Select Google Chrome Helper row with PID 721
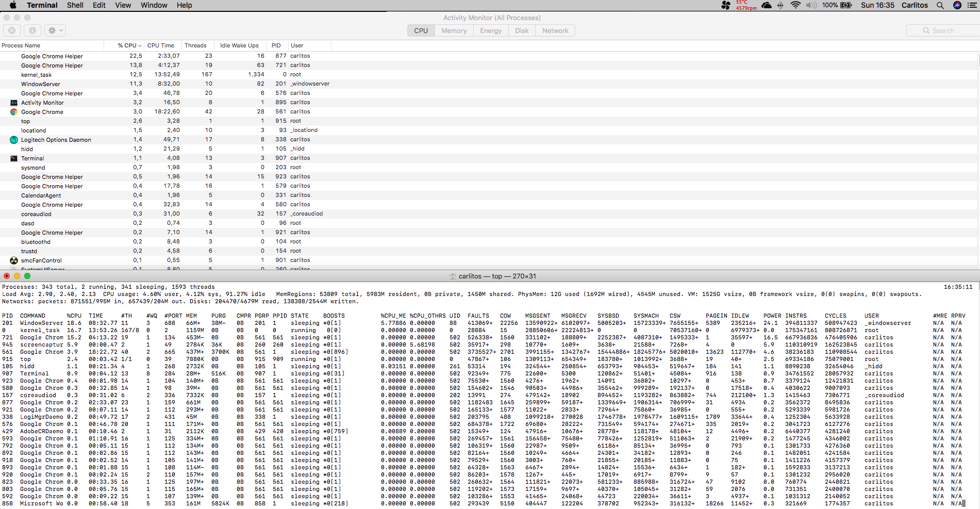This screenshot has width=980, height=509. click(489, 65)
